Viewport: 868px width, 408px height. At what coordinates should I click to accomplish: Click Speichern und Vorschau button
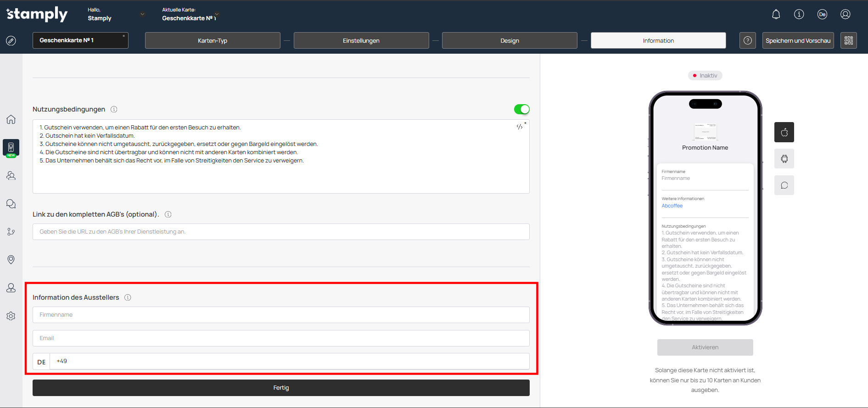(798, 40)
